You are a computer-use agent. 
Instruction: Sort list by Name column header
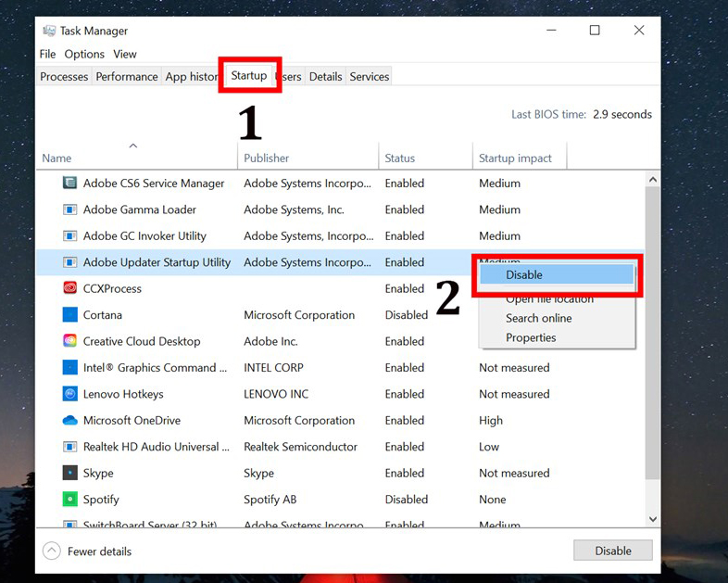57,158
